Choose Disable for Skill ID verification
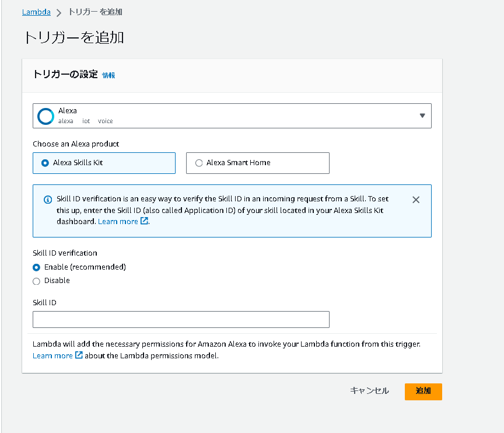The height and width of the screenshot is (433, 504). tap(37, 281)
